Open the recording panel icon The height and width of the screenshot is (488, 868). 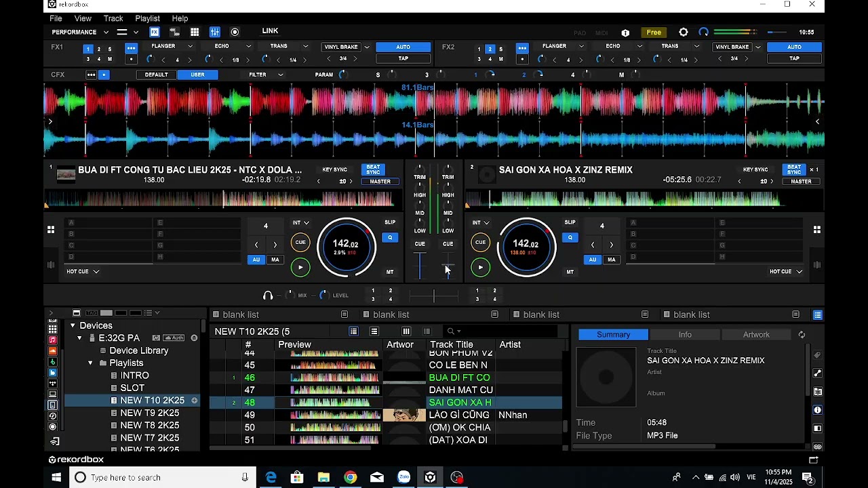pyautogui.click(x=235, y=32)
